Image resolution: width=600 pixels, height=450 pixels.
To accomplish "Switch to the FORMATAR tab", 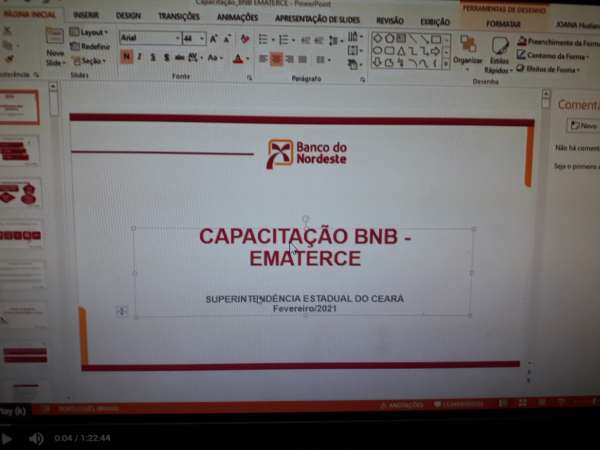I will (503, 24).
